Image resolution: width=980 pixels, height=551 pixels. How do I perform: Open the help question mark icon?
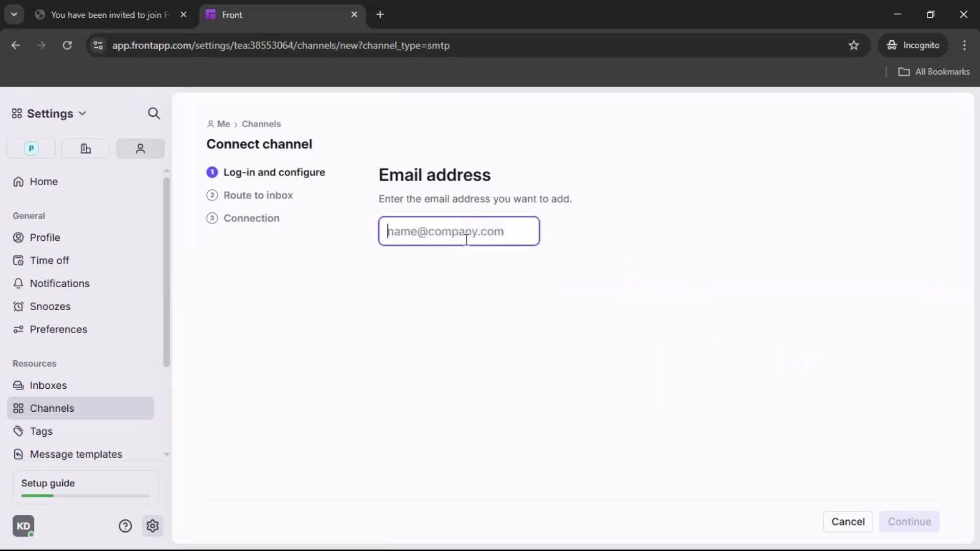pyautogui.click(x=125, y=526)
